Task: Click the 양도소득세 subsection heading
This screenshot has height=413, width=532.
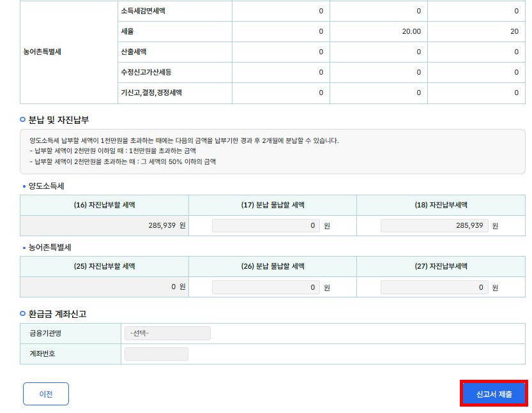Action: click(x=47, y=186)
